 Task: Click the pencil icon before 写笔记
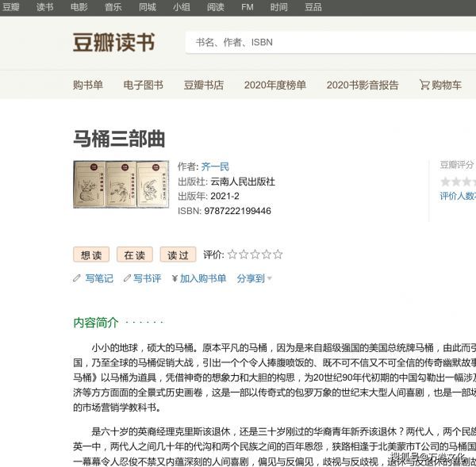click(77, 278)
